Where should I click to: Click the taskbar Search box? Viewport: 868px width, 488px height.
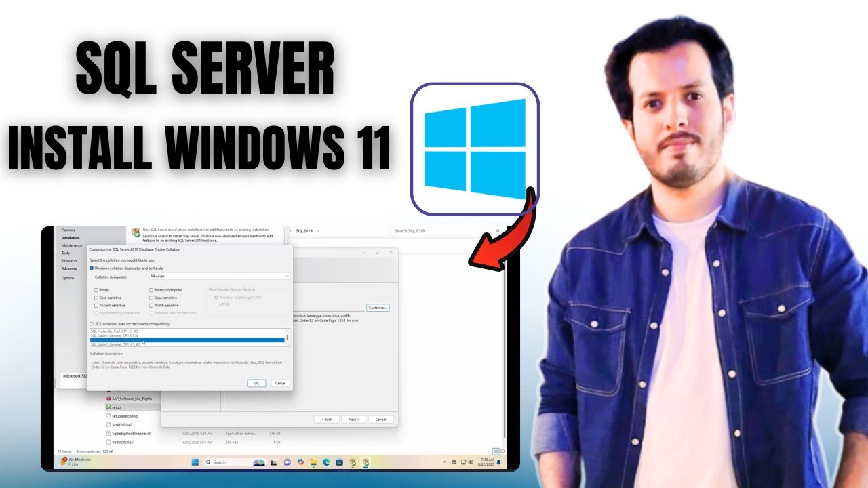(x=235, y=462)
